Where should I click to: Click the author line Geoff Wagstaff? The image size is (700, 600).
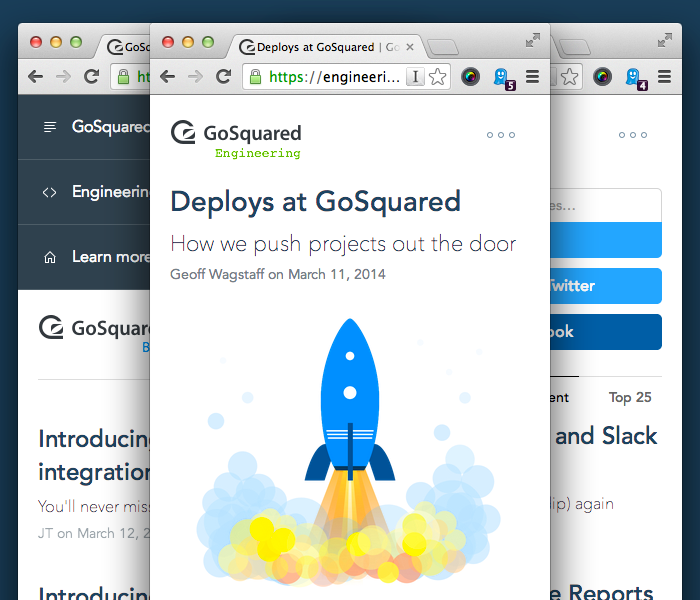point(278,274)
